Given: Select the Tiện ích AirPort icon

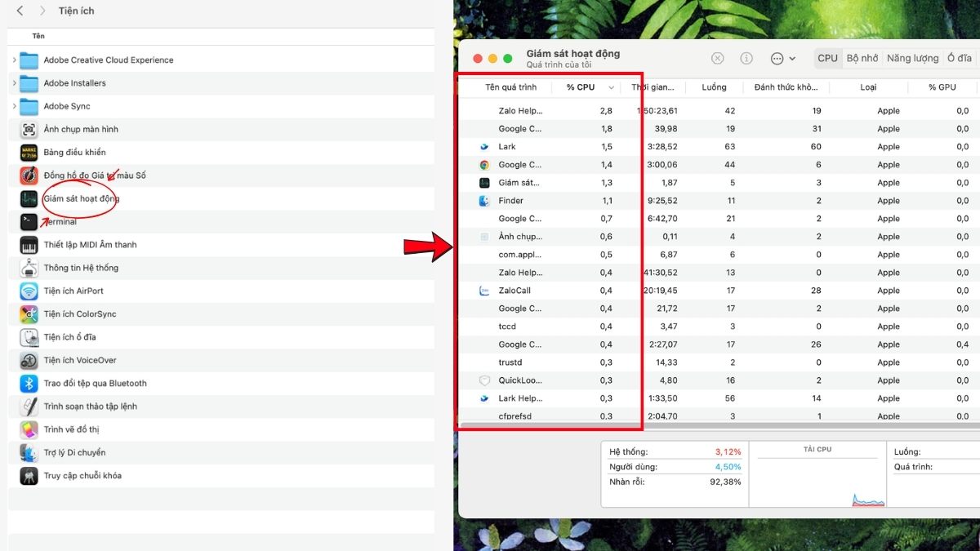Looking at the screenshot, I should 29,291.
